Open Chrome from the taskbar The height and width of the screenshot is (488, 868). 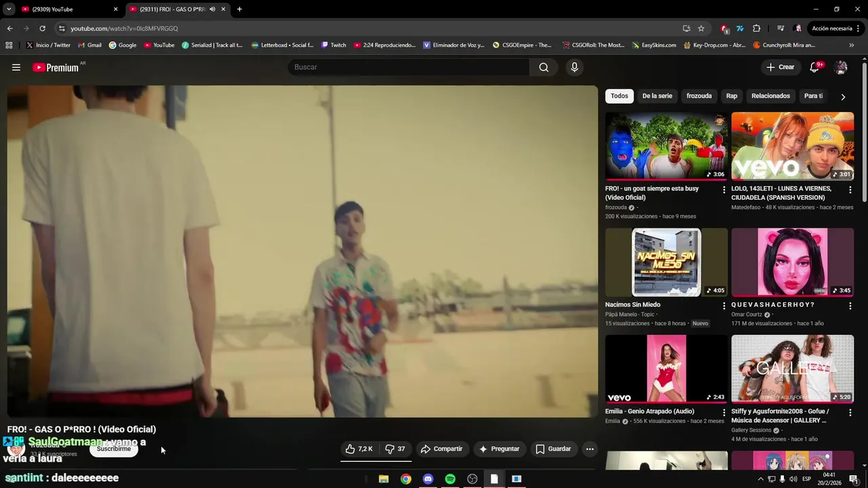tap(406, 479)
